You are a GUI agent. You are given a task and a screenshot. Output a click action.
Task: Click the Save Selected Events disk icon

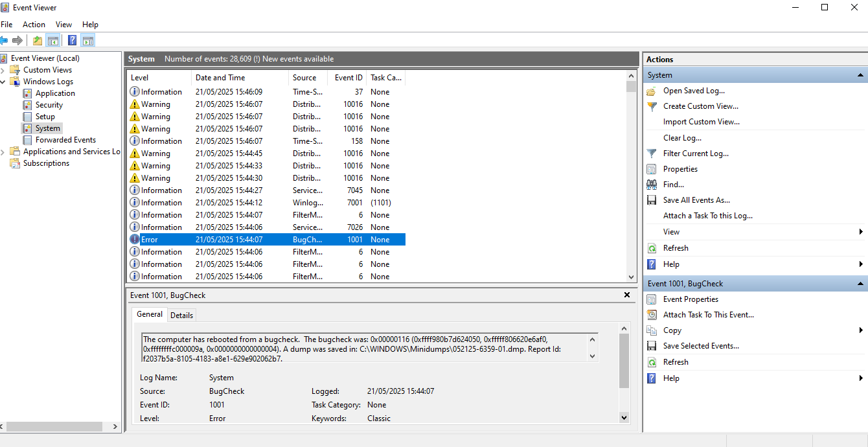point(652,346)
